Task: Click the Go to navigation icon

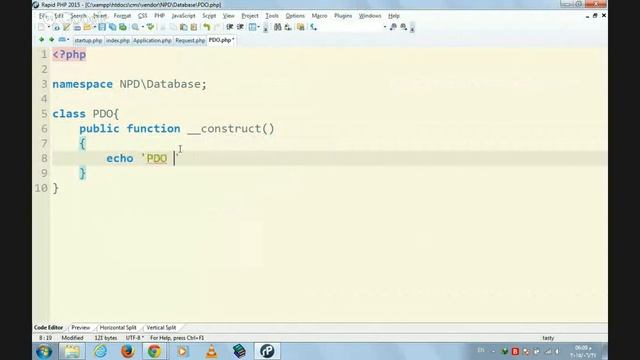Action: click(x=313, y=27)
